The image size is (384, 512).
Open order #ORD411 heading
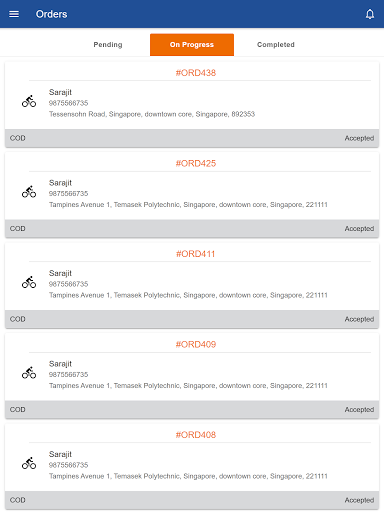(x=196, y=254)
